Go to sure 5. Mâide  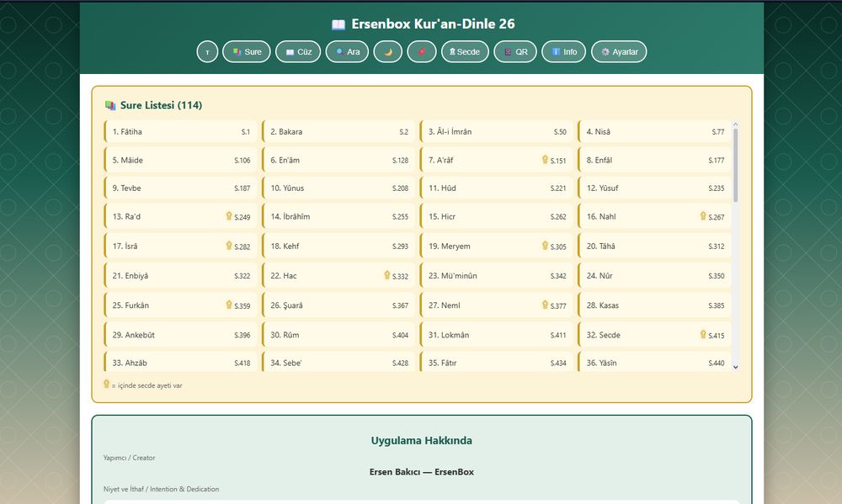click(180, 160)
